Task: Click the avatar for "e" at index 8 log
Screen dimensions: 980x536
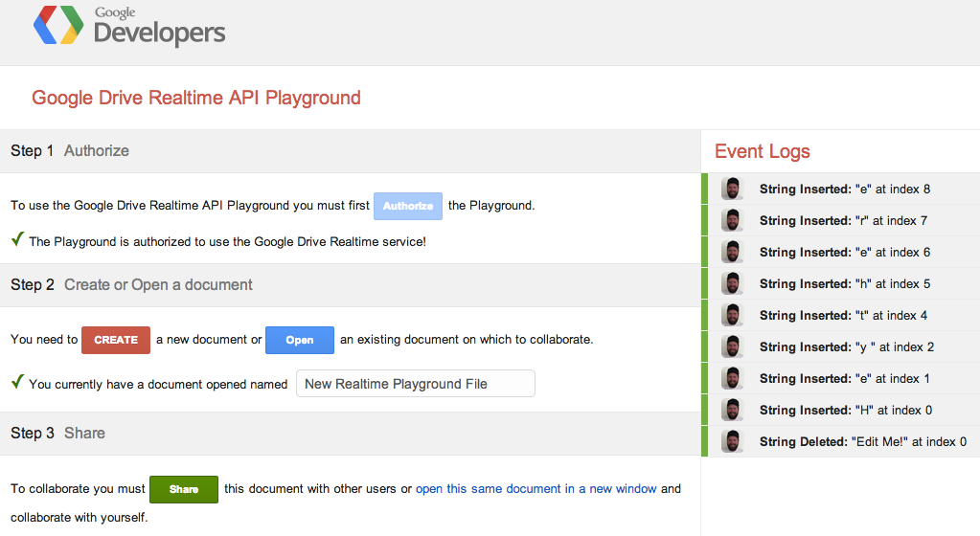Action: tap(732, 189)
